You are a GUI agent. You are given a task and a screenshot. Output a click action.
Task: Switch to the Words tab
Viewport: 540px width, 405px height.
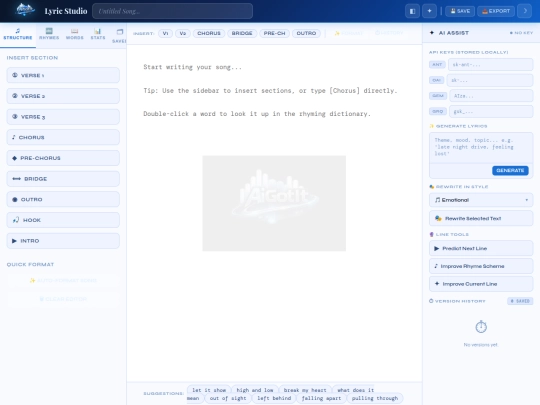pyautogui.click(x=75, y=34)
